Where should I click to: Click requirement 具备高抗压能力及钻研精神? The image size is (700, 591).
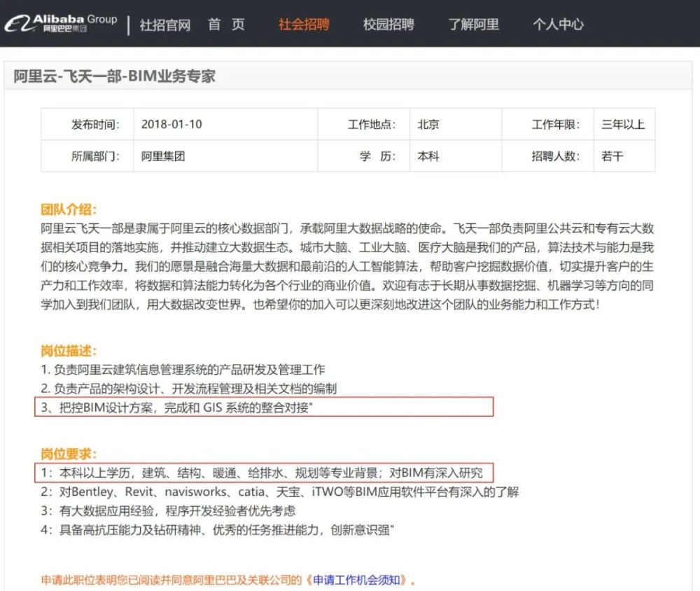(218, 530)
